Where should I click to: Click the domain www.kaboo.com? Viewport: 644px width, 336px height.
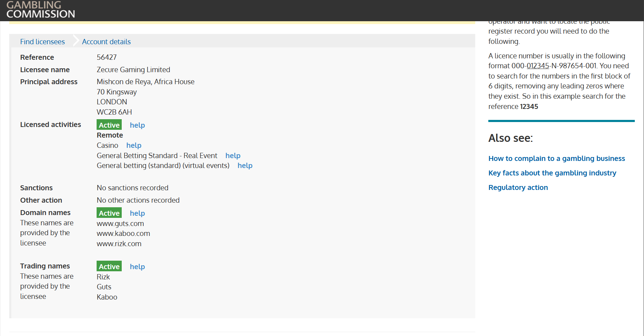click(123, 233)
